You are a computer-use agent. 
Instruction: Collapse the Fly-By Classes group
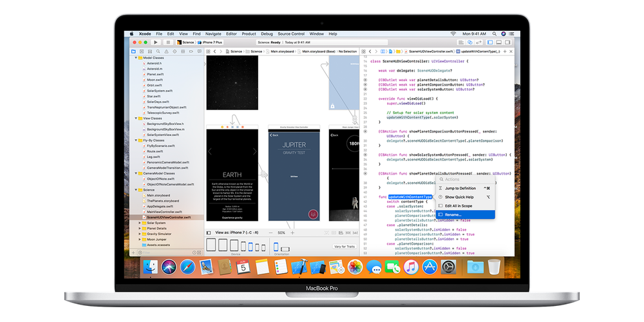click(136, 140)
